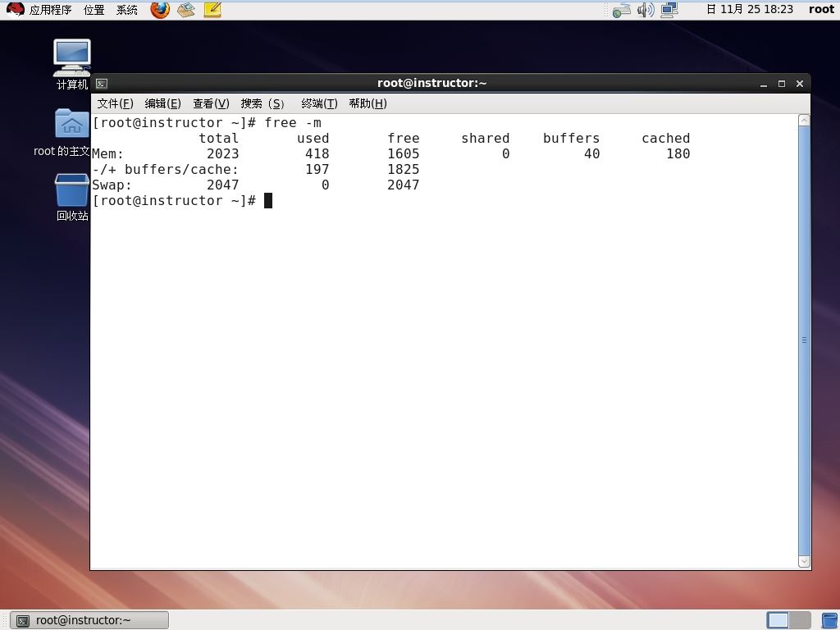This screenshot has width=840, height=630.
Task: Open the terminal 终端(T) menu
Action: [319, 103]
